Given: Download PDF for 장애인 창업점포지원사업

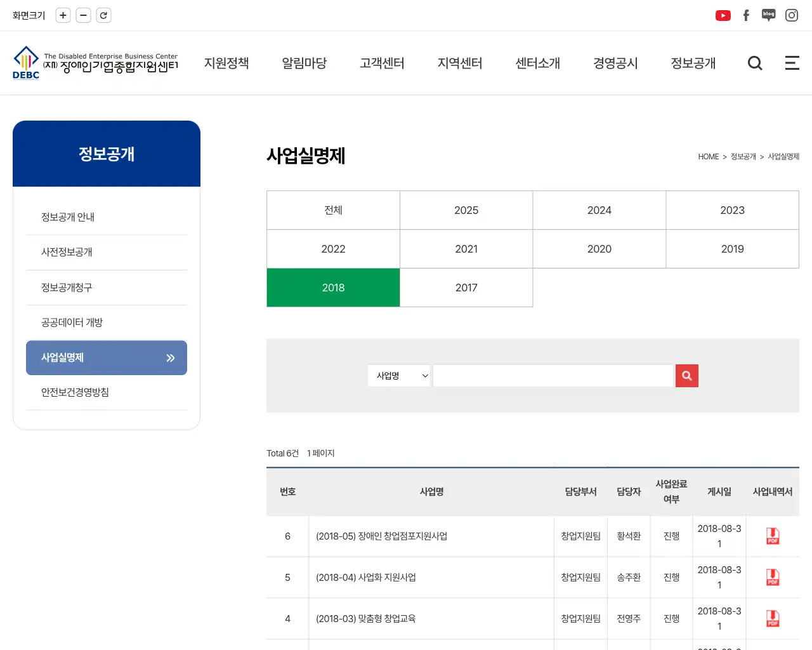Looking at the screenshot, I should [x=773, y=536].
